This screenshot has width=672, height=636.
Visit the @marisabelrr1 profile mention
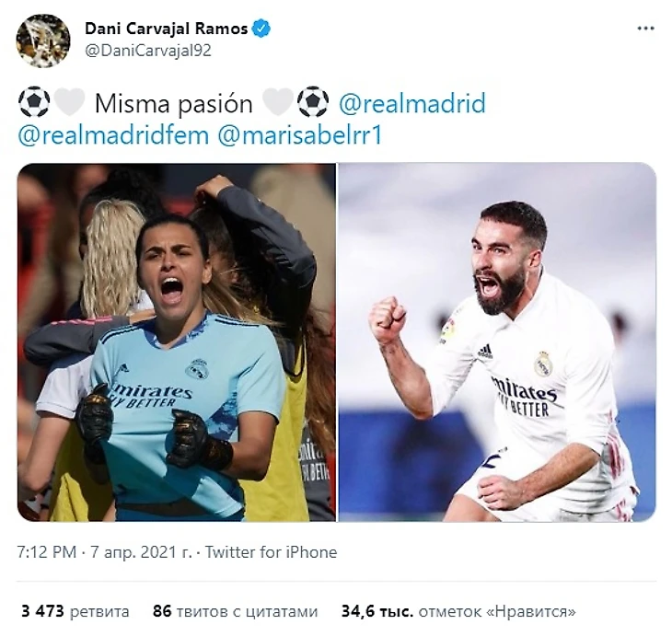click(299, 135)
